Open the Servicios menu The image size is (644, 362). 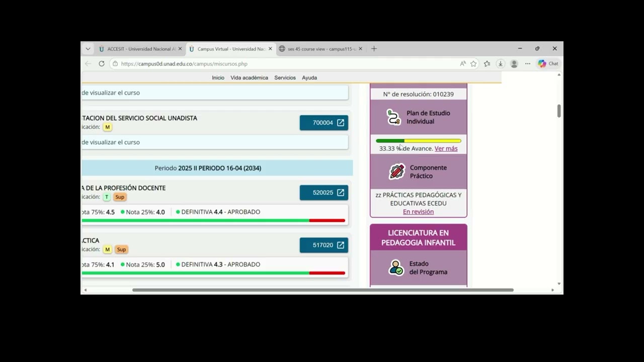tap(285, 78)
